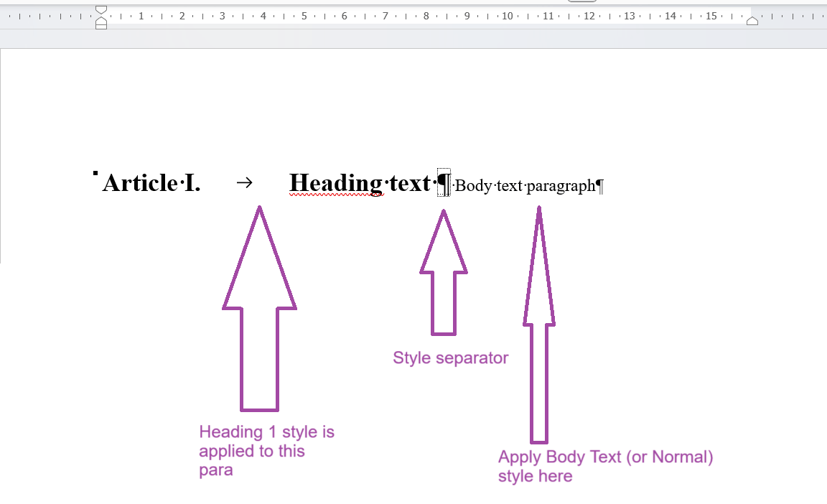Click the bold word "text" in the heading
The image size is (827, 504).
pos(411,184)
